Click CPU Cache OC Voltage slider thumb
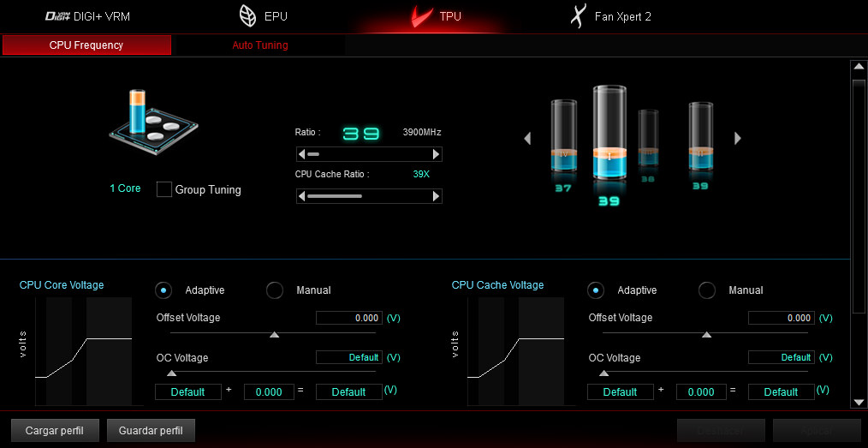The image size is (868, 448). [604, 373]
